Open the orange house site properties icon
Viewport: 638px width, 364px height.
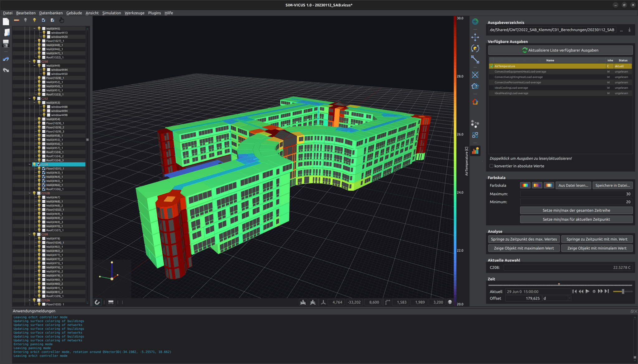[x=475, y=102]
